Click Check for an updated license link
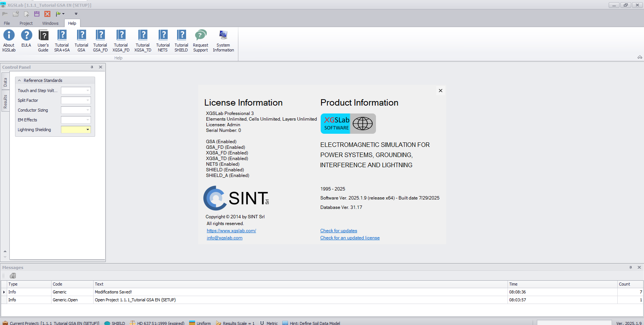644x325 pixels. 350,238
